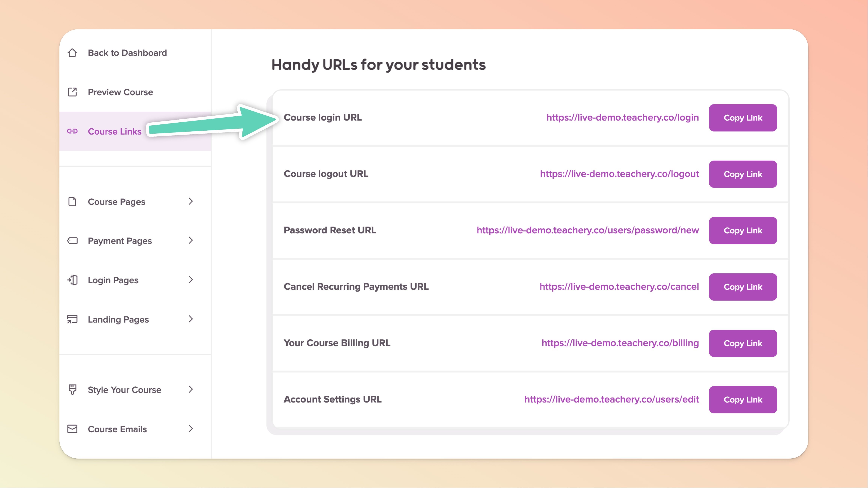This screenshot has width=868, height=488.
Task: Click the login door icon for Login Pages
Action: (72, 280)
